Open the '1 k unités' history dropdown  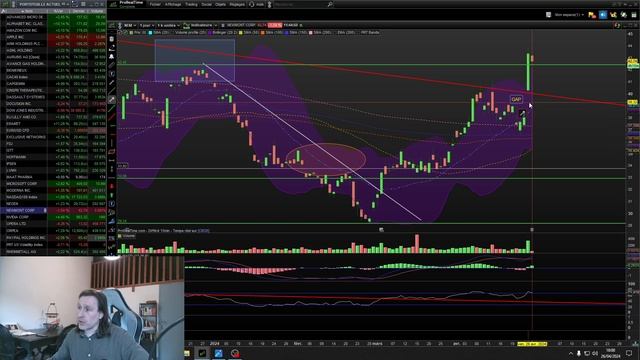168,25
